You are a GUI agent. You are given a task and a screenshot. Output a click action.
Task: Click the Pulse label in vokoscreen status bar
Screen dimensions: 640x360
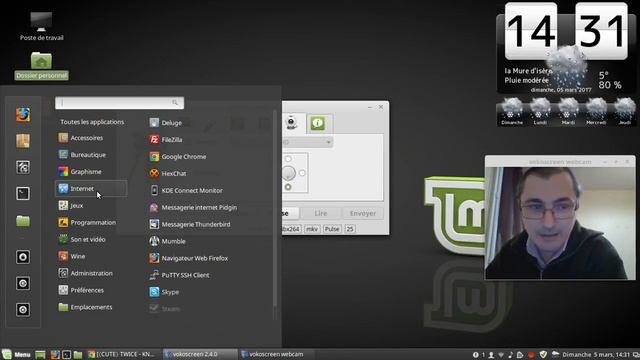pyautogui.click(x=332, y=229)
